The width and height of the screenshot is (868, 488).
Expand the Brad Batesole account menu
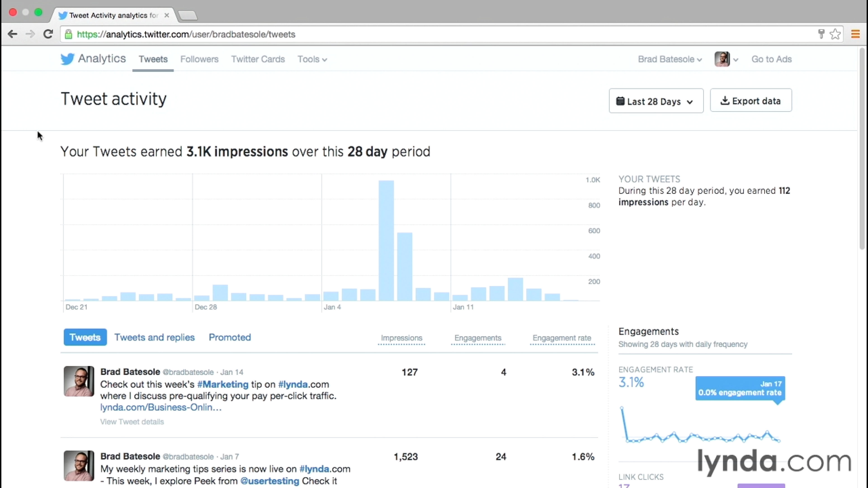pos(670,59)
